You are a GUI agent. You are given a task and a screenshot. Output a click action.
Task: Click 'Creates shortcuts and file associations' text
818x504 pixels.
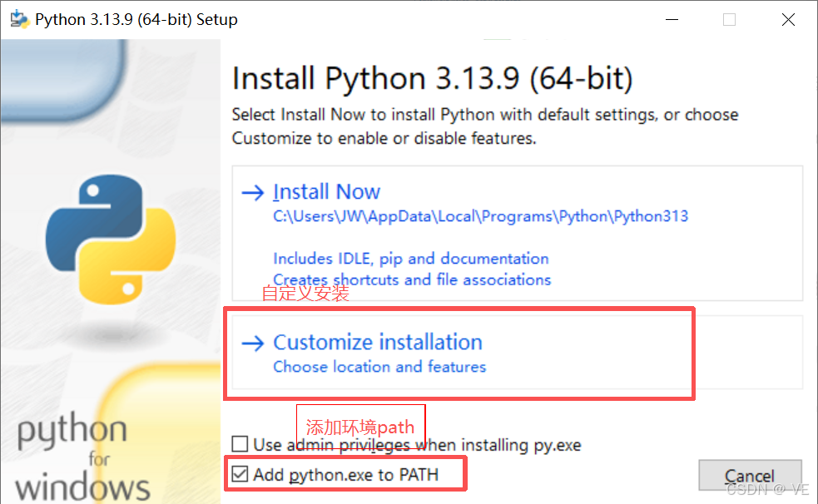[412, 280]
